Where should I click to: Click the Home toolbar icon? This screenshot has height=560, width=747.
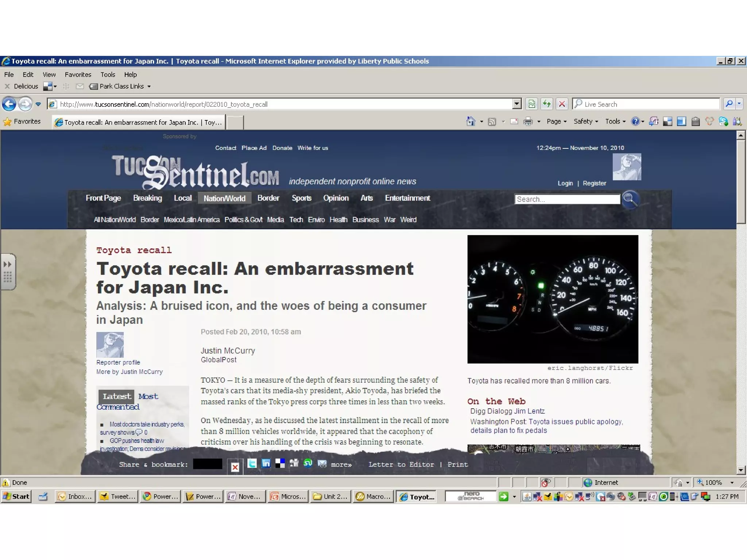coord(471,122)
